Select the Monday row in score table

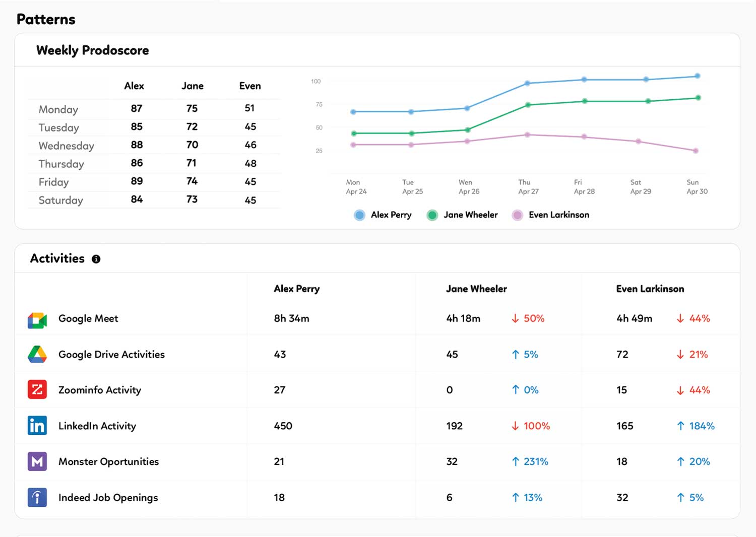58,109
